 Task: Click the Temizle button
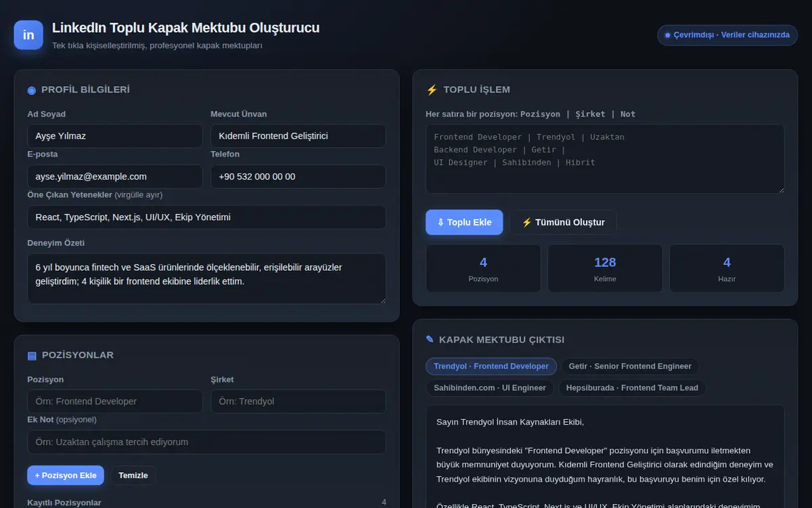[x=133, y=475]
